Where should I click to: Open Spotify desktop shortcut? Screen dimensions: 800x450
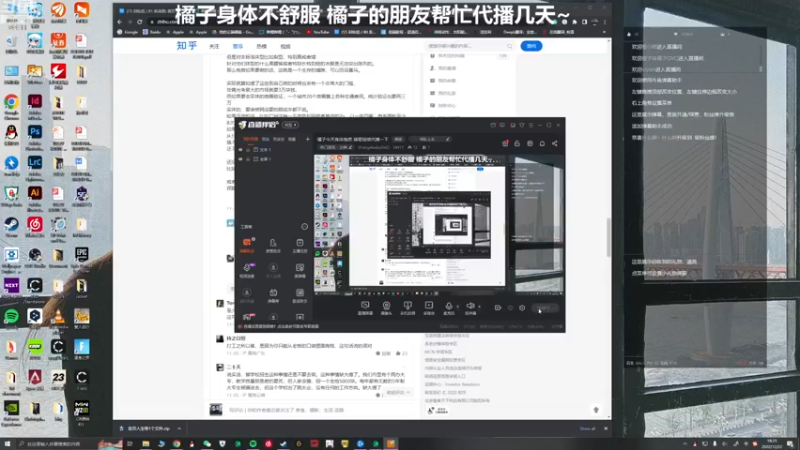tap(11, 319)
